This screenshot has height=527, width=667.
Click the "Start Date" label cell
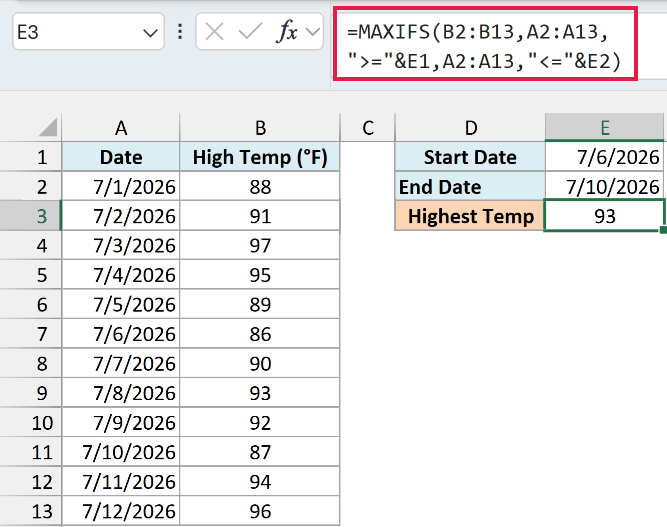tap(470, 157)
